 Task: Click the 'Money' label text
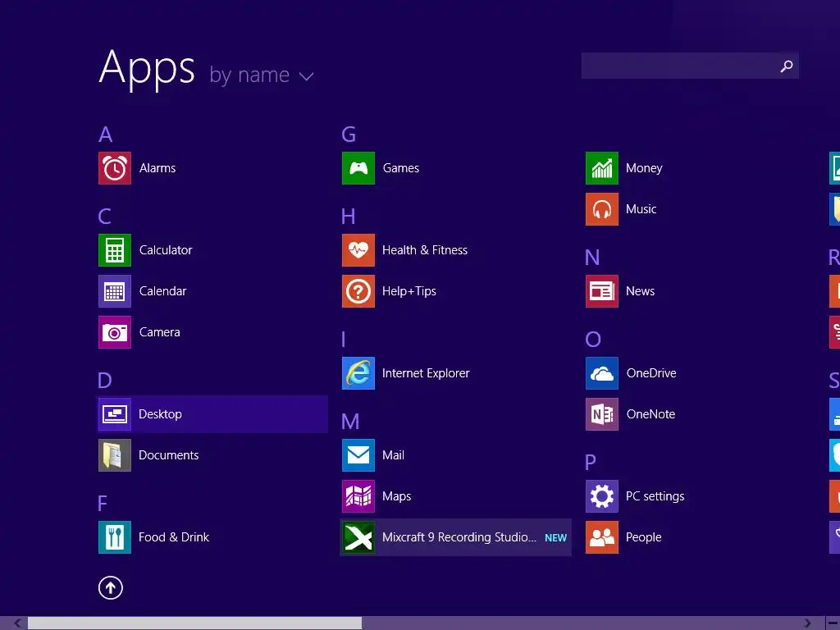(644, 168)
